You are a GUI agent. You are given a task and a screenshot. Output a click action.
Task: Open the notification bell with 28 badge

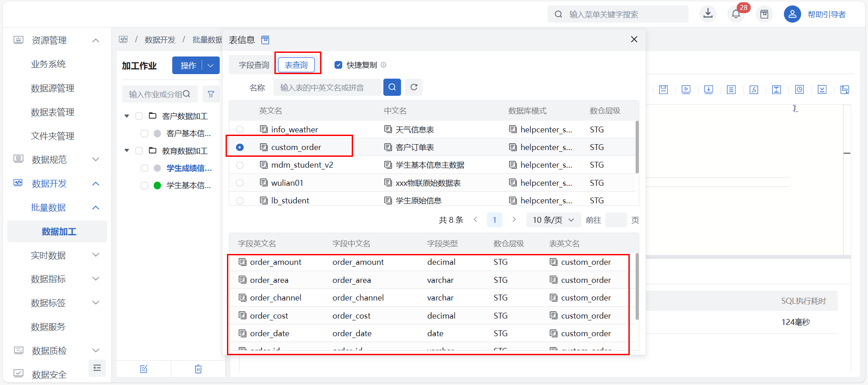click(736, 14)
